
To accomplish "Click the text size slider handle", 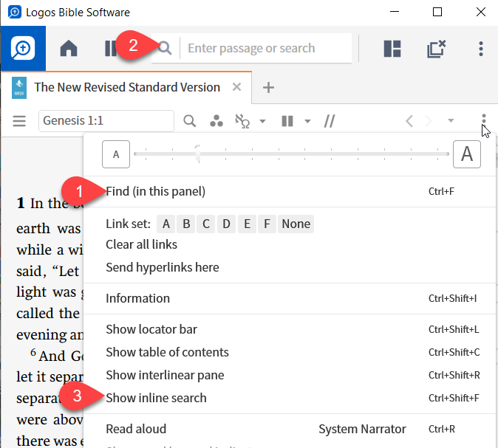I will [x=198, y=154].
